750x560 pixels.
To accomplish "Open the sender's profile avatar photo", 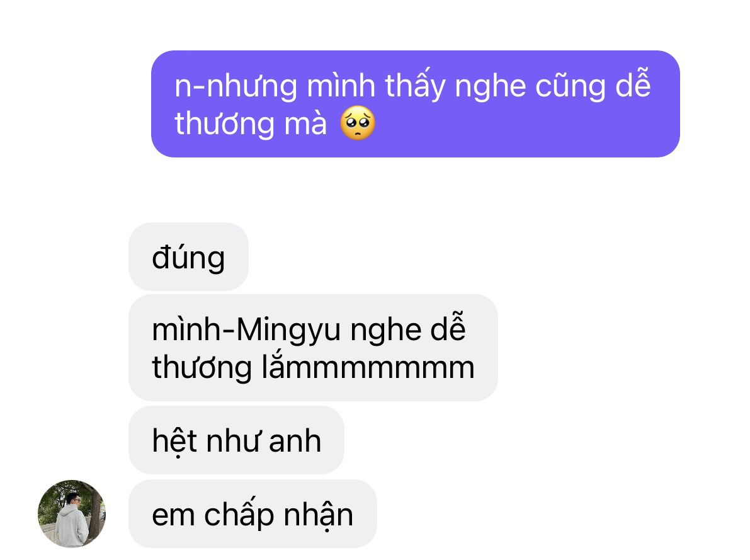I will [72, 513].
